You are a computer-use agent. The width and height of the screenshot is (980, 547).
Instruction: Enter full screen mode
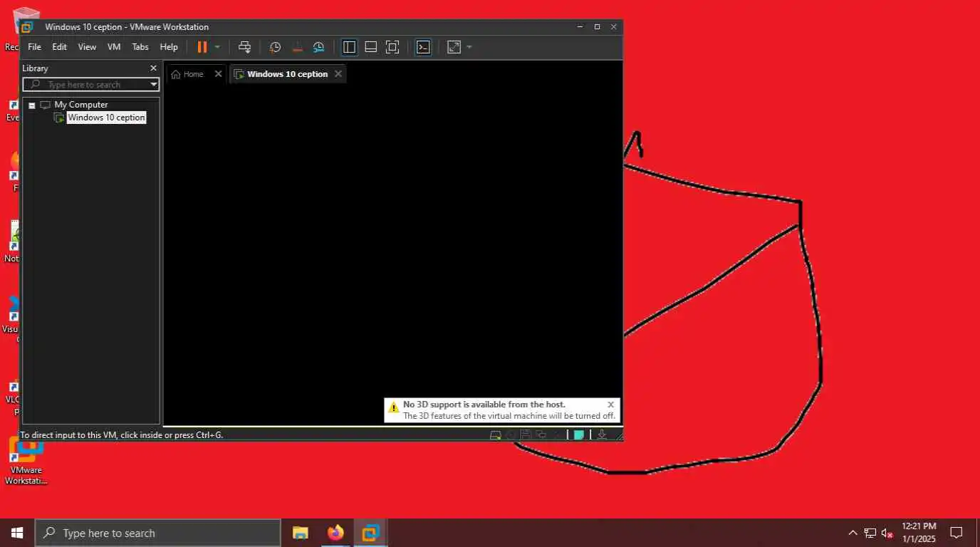tap(392, 47)
